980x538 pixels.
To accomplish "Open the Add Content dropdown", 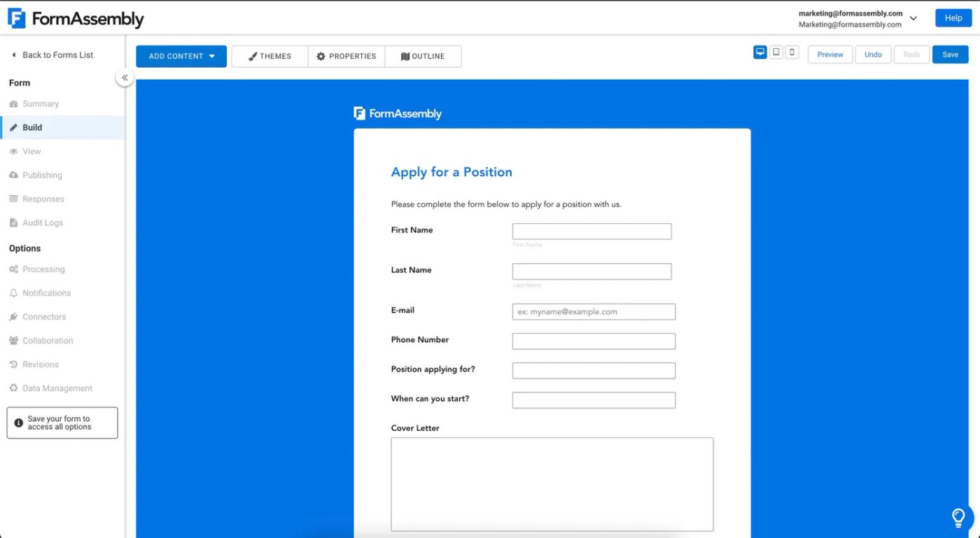I will (x=181, y=56).
